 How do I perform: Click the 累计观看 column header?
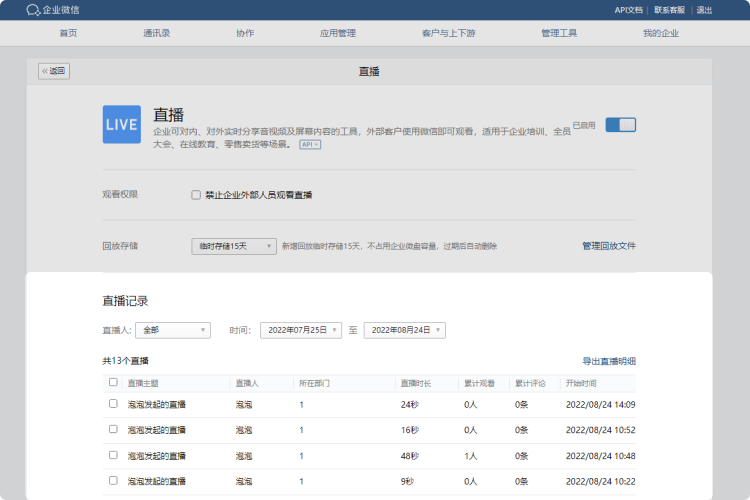point(479,383)
